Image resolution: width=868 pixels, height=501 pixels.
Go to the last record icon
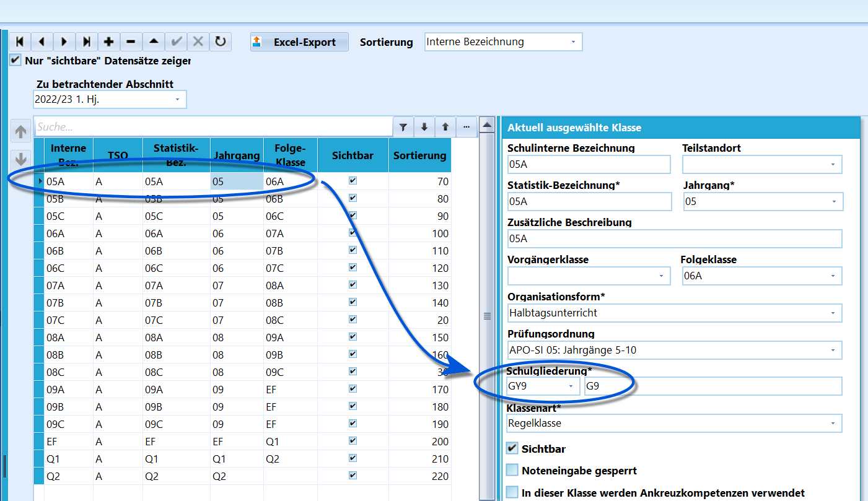click(x=87, y=41)
